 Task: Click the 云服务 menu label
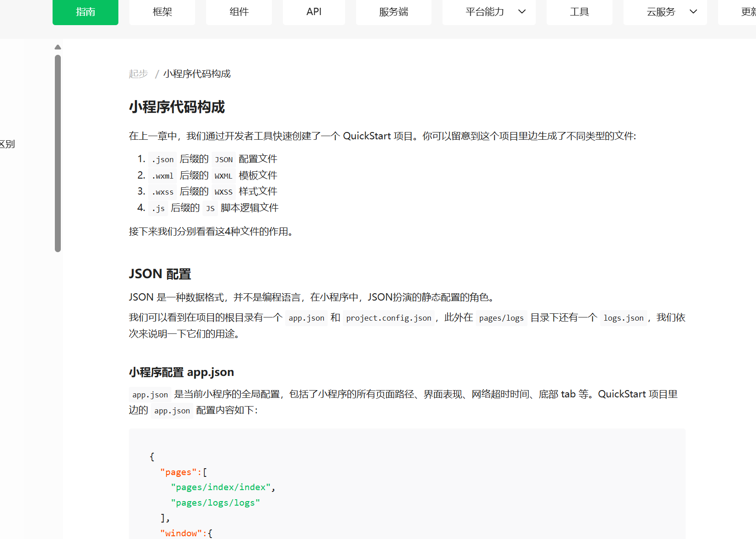pyautogui.click(x=661, y=12)
